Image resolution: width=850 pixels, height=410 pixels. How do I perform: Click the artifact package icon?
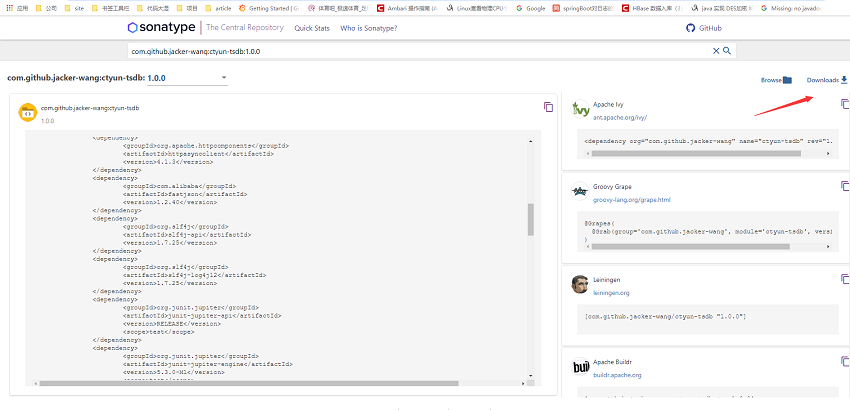pos(28,112)
